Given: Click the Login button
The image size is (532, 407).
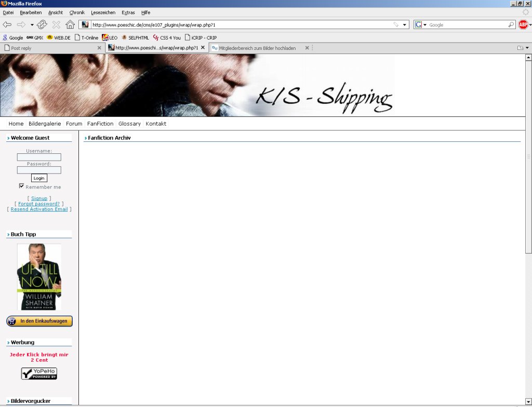Looking at the screenshot, I should coord(39,178).
